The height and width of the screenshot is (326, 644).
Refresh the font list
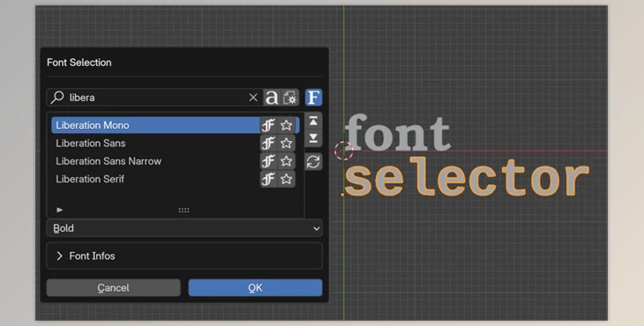(313, 161)
